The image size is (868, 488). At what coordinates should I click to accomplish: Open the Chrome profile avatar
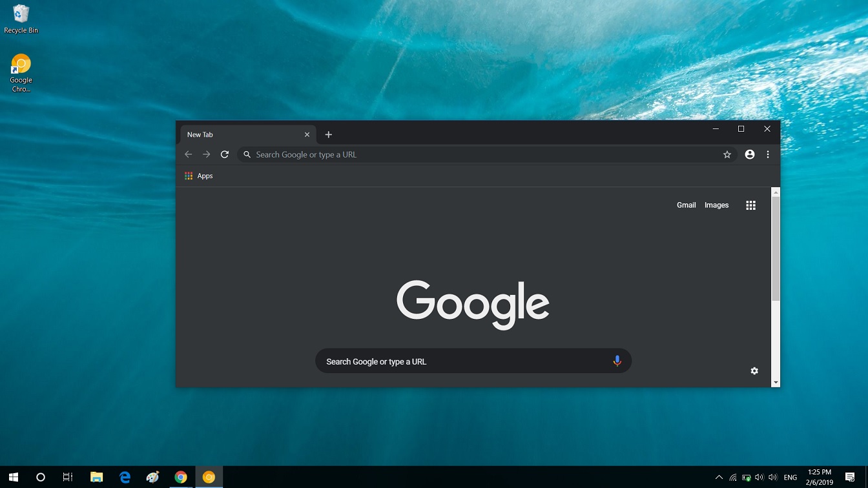click(749, 154)
